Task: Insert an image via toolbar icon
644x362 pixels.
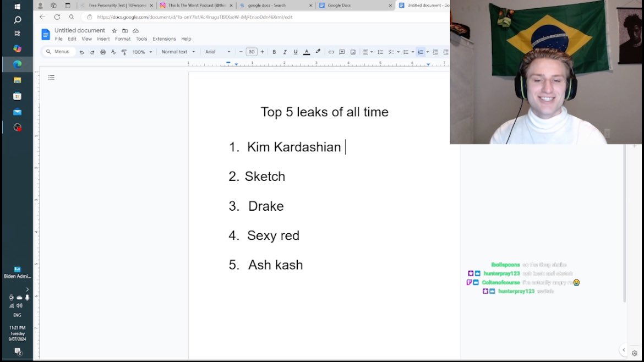Action: click(353, 52)
